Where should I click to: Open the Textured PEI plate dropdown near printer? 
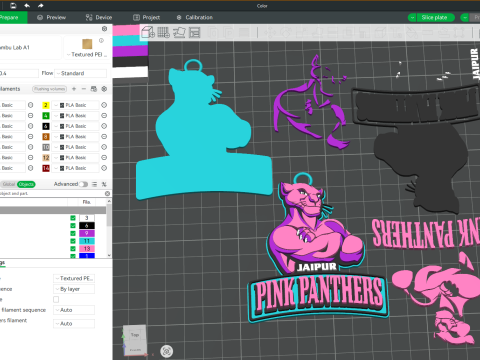[x=87, y=54]
